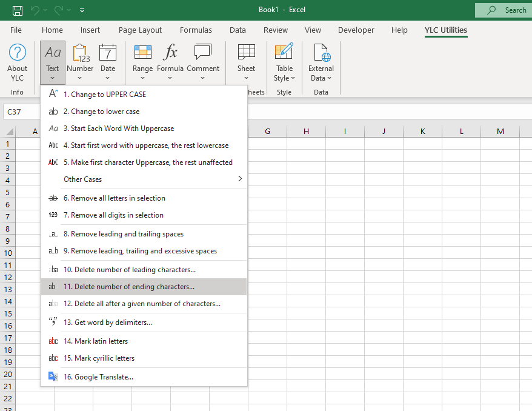Switch to the Formulas ribbon tab

(x=196, y=30)
